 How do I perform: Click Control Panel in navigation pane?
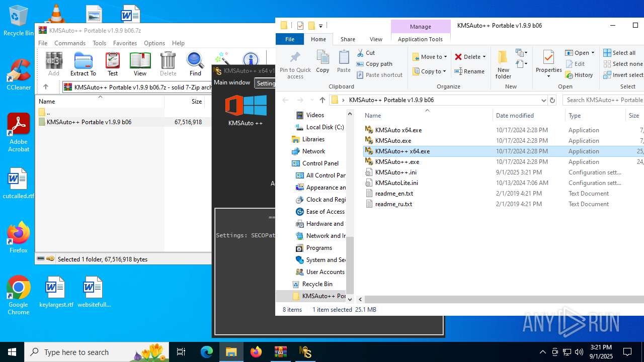pyautogui.click(x=320, y=163)
